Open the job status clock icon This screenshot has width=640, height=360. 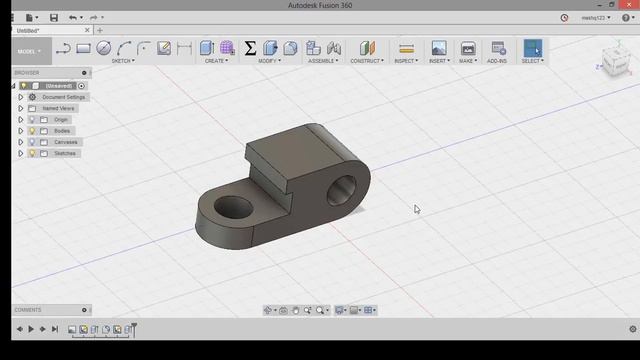tap(564, 18)
